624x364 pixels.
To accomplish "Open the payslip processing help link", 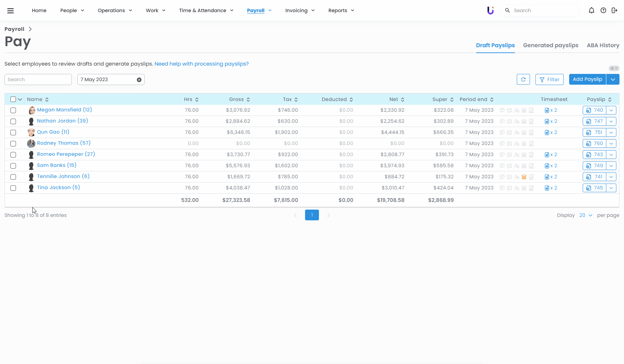I will [x=201, y=64].
